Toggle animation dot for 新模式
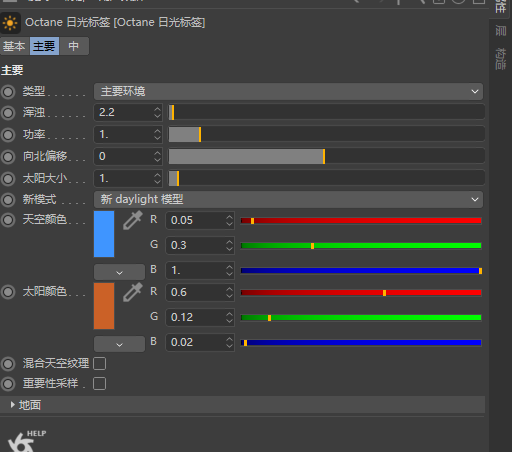Image resolution: width=512 pixels, height=452 pixels. coord(8,200)
